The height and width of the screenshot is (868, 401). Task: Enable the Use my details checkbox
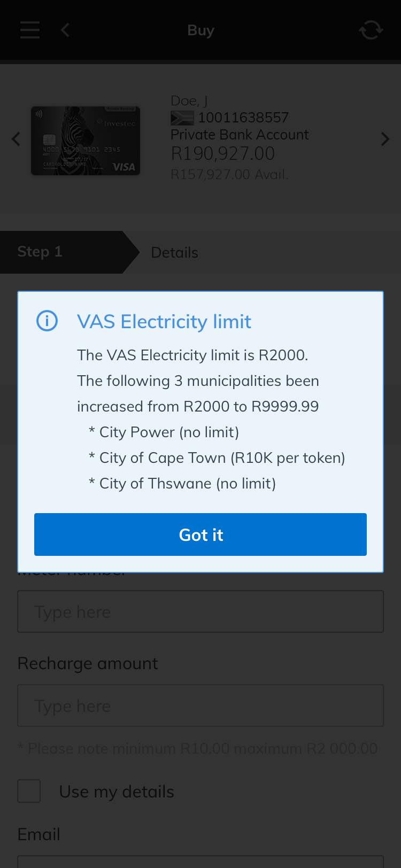pos(29,791)
